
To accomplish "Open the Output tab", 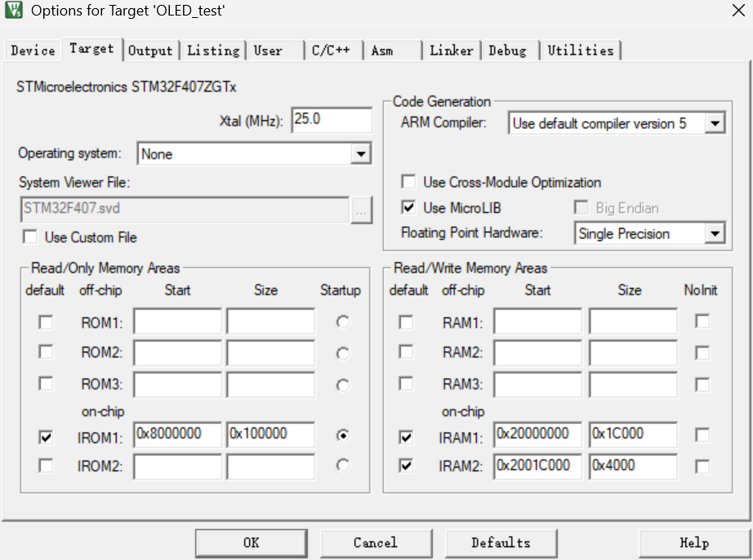I will [150, 51].
